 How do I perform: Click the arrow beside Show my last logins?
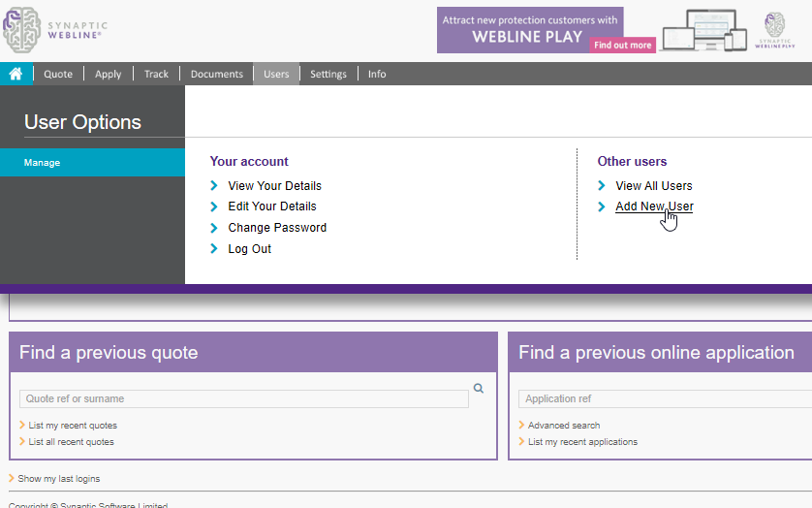coord(12,479)
